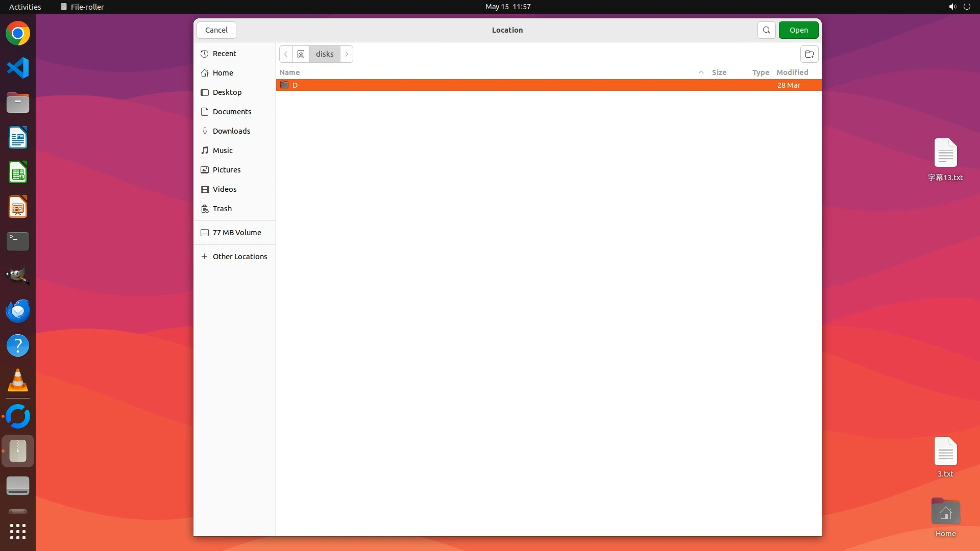
Task: Expand Other Locations in sidebar
Action: coord(239,257)
